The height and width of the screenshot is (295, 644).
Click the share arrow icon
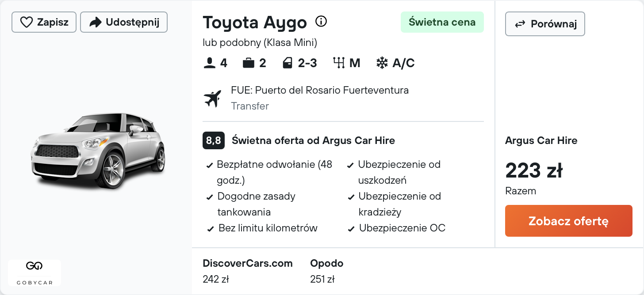point(96,22)
